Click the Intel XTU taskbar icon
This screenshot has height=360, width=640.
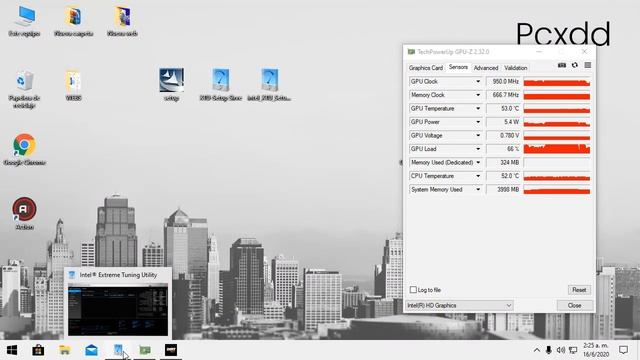click(118, 350)
